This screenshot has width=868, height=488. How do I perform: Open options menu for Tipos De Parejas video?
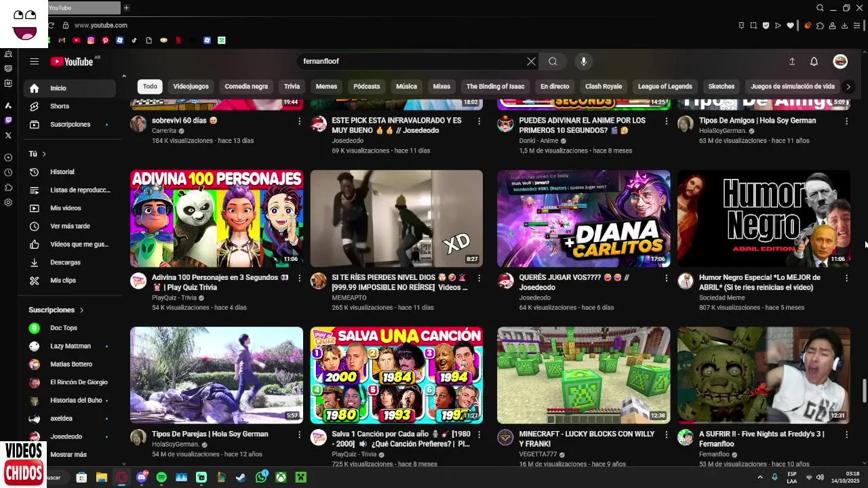click(299, 434)
